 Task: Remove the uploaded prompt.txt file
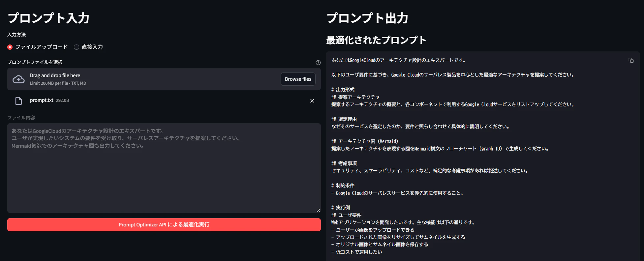point(312,101)
